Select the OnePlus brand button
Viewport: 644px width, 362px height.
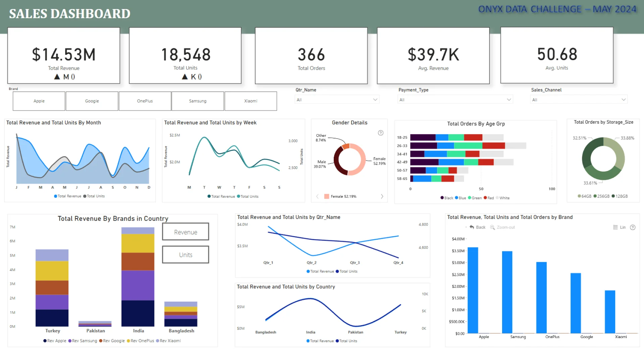click(x=145, y=101)
